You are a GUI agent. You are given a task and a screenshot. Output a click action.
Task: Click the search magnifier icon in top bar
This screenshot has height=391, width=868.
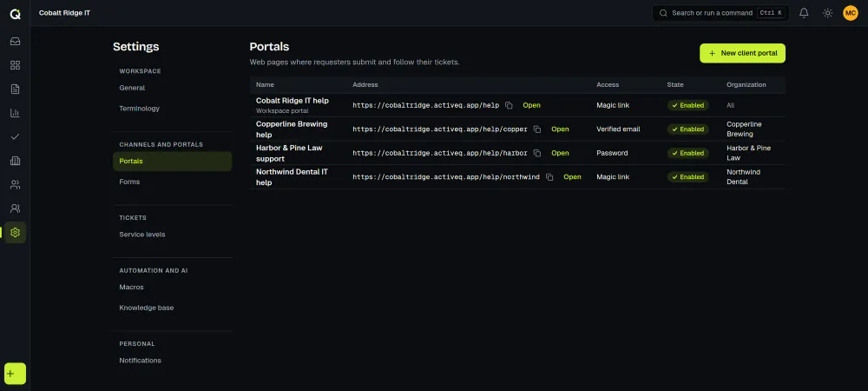click(x=663, y=13)
